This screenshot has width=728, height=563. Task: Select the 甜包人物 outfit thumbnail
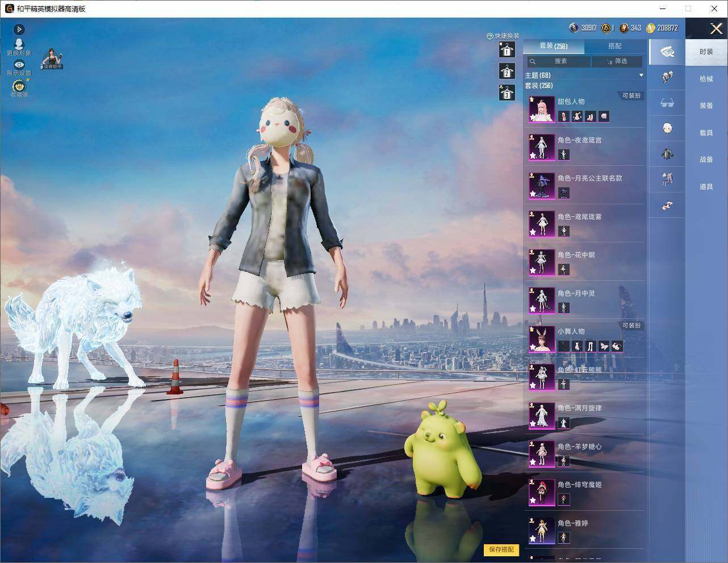pos(542,109)
